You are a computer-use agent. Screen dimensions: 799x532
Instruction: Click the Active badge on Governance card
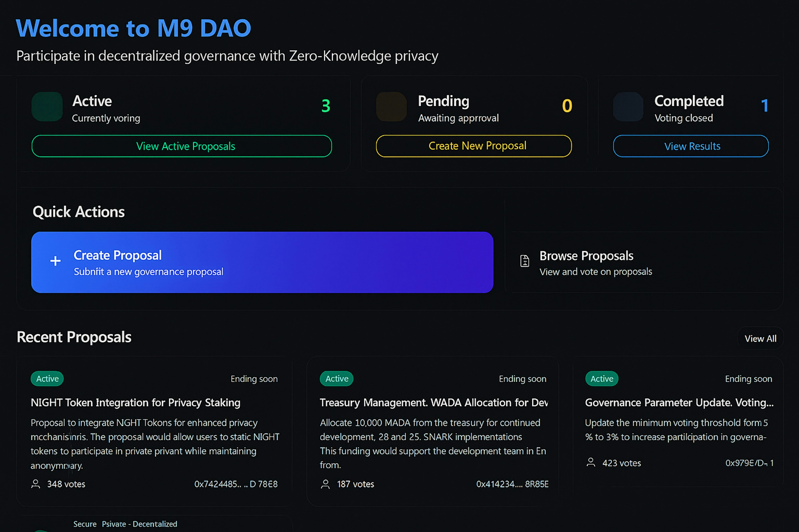pos(602,379)
